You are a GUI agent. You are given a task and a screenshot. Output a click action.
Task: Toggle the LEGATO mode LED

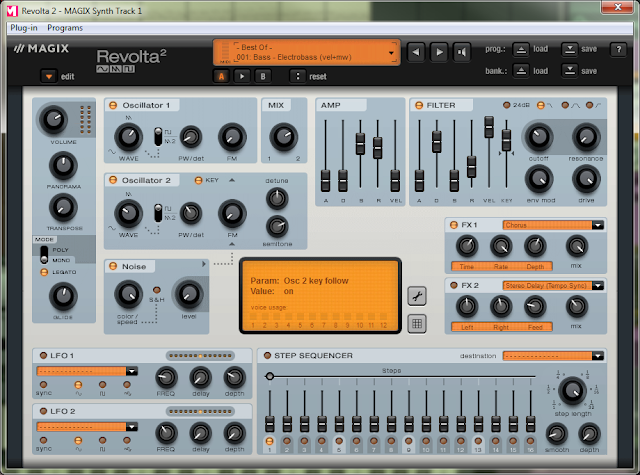pos(44,272)
